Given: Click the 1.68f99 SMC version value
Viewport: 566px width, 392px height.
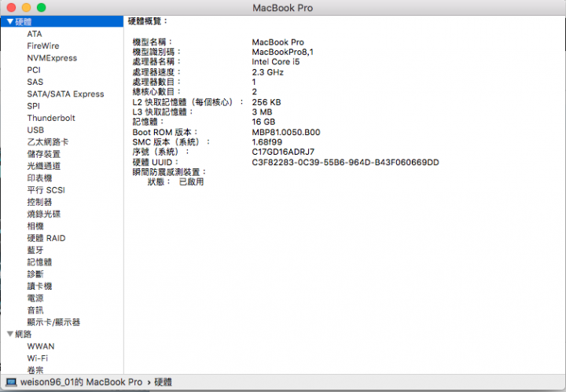Looking at the screenshot, I should [266, 142].
